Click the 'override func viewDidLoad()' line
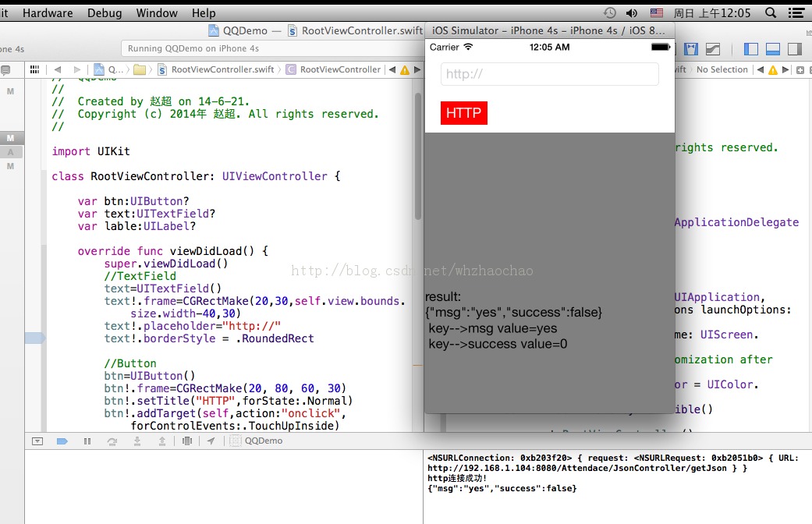 (x=173, y=251)
